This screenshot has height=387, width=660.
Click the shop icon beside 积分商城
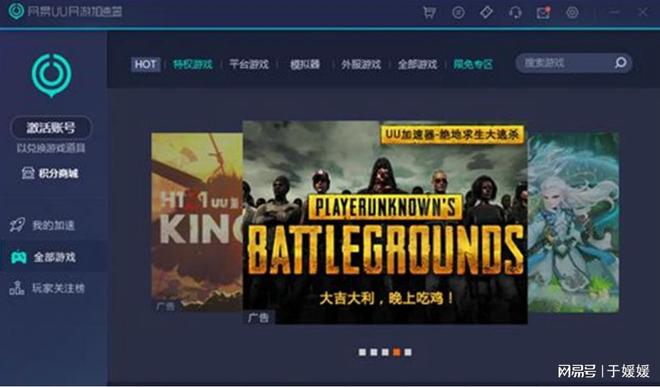28,173
